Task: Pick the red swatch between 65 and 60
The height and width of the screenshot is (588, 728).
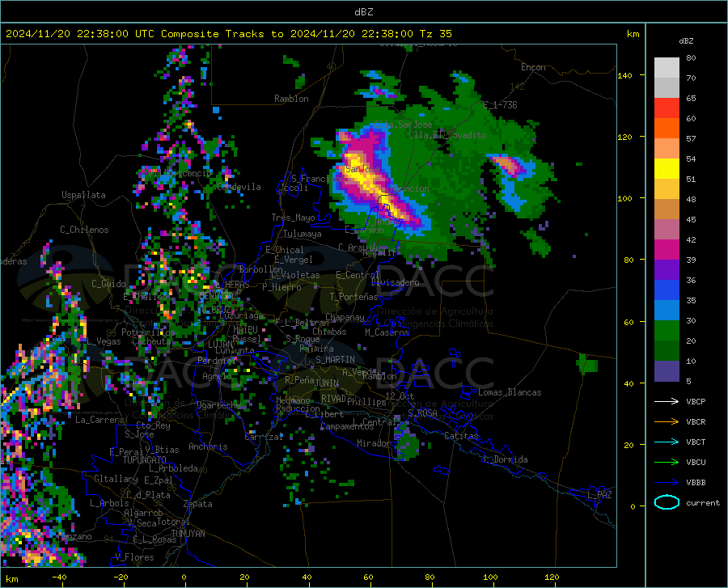Action: click(x=667, y=108)
